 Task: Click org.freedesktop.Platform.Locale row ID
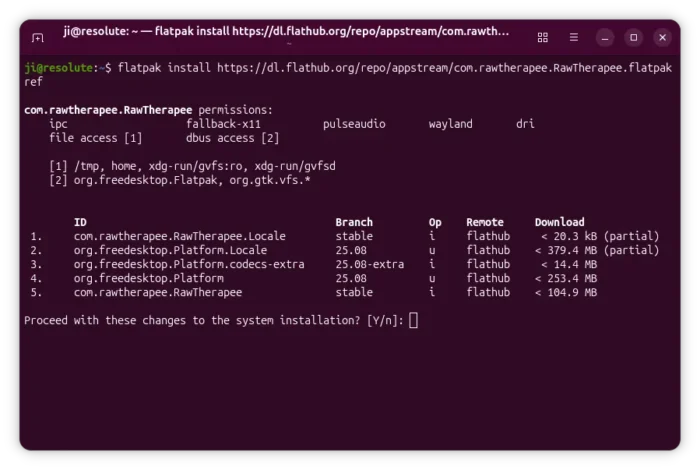tap(171, 250)
